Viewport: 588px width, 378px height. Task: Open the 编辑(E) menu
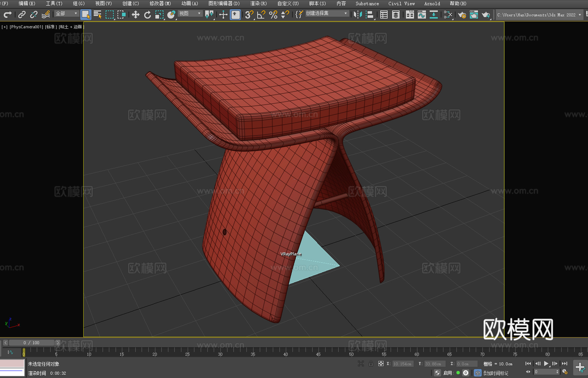(x=27, y=3)
